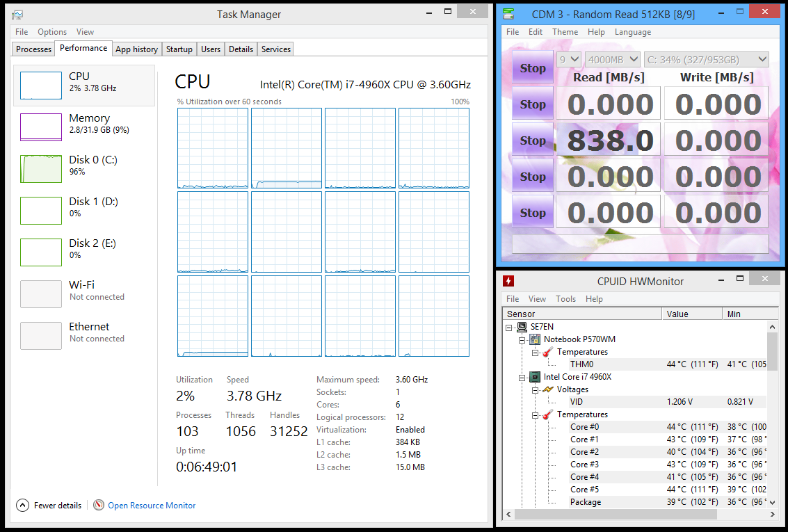
Task: Click the Temperatures thermometer icon under Intel Core
Action: [x=548, y=414]
